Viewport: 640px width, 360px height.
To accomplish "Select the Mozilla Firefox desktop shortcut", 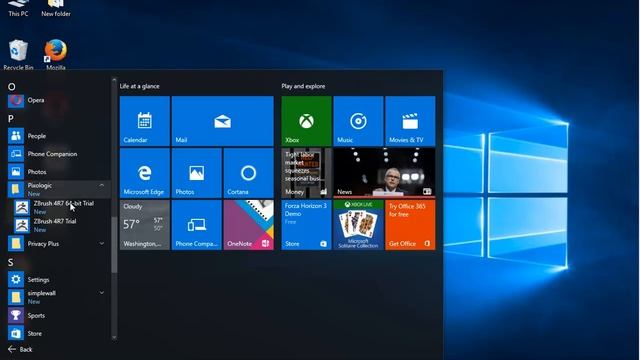I will [56, 55].
